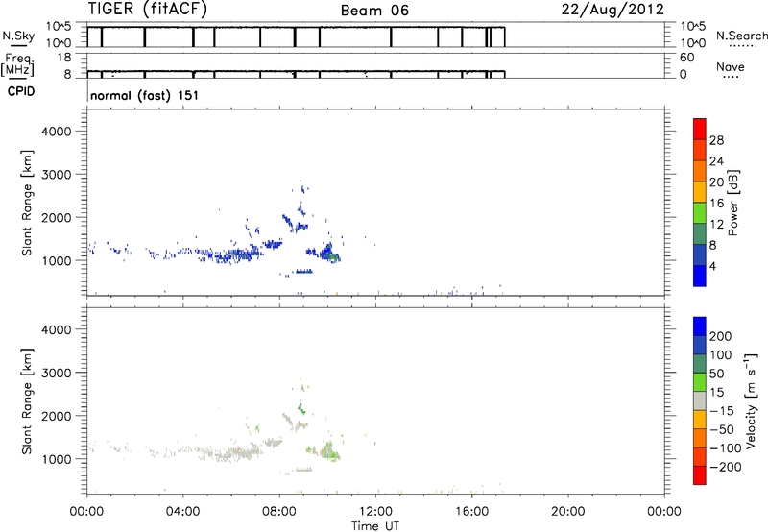Screen dimensions: 768x532
Task: Click the "28" label on Power colorbar
Action: click(716, 140)
